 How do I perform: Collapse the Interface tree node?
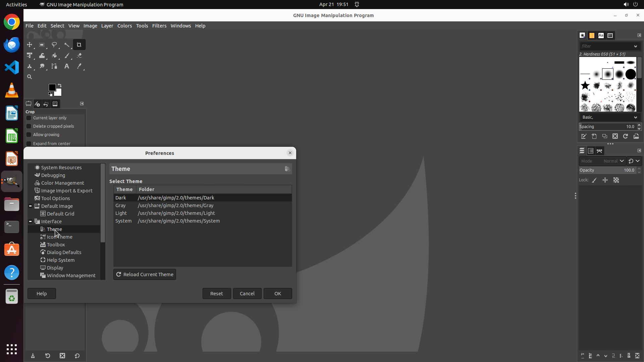(31, 222)
